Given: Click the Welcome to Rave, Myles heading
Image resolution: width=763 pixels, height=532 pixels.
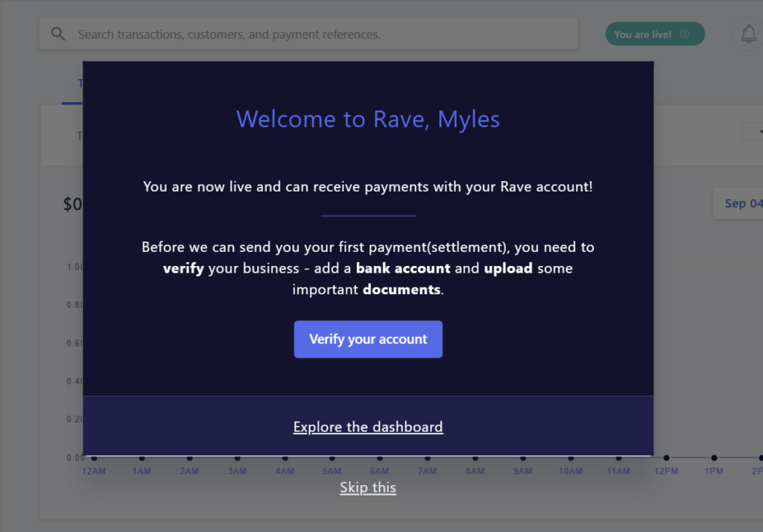Looking at the screenshot, I should tap(368, 118).
